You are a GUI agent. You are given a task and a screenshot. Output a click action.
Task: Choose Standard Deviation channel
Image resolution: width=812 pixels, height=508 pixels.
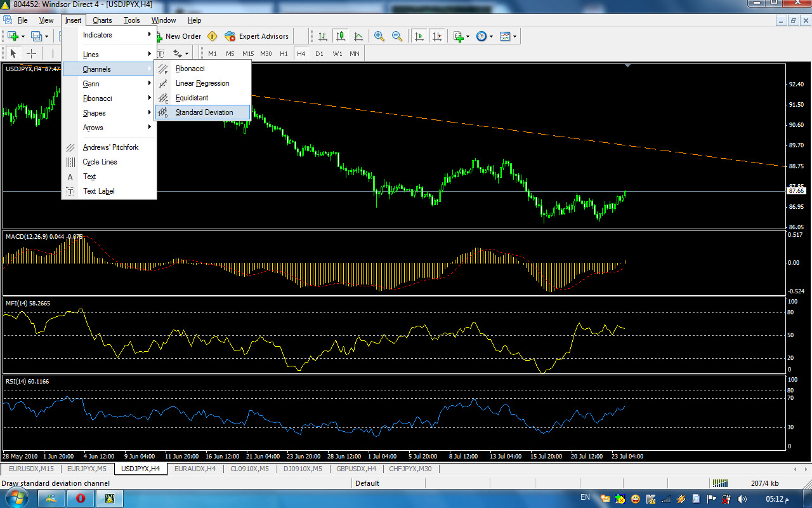pos(203,112)
